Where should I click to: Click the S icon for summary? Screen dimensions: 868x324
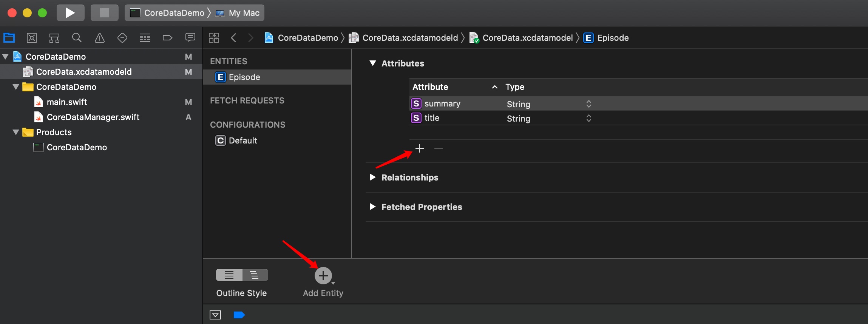416,103
